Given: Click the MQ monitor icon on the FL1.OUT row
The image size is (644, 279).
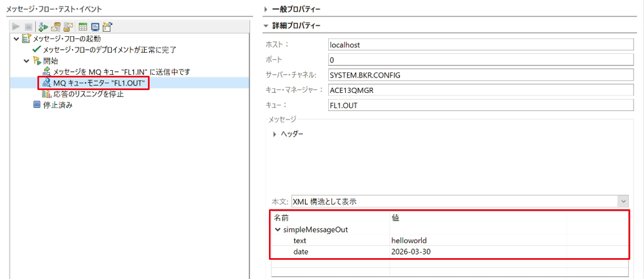Looking at the screenshot, I should click(47, 83).
